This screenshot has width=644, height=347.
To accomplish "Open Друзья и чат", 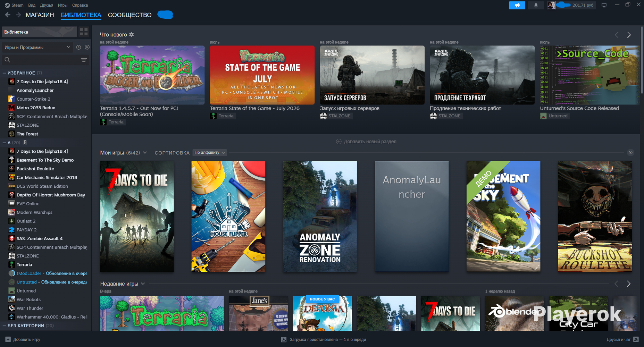I will coord(622,339).
